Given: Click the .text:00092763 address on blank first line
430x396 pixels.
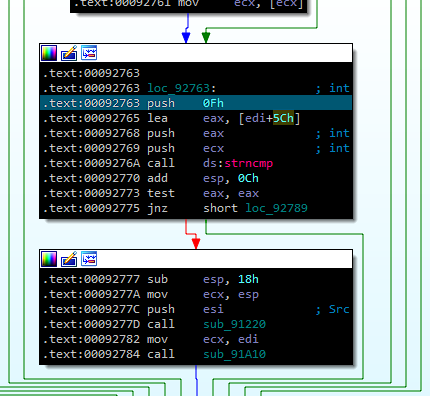Looking at the screenshot, I should [91, 73].
